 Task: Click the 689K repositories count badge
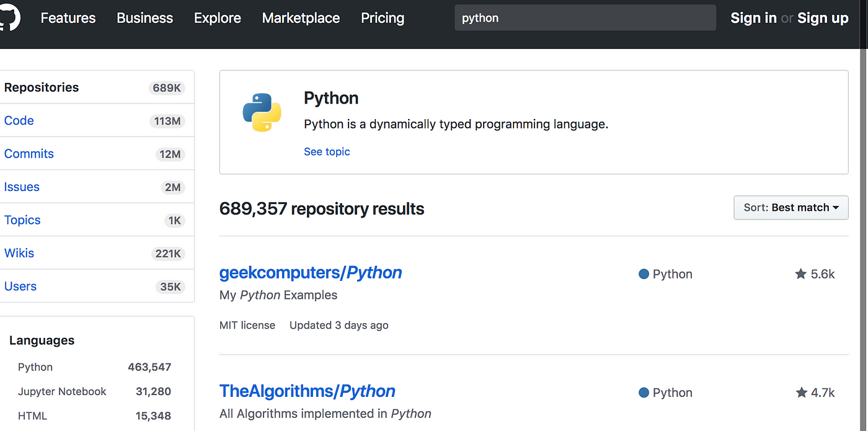pyautogui.click(x=167, y=88)
